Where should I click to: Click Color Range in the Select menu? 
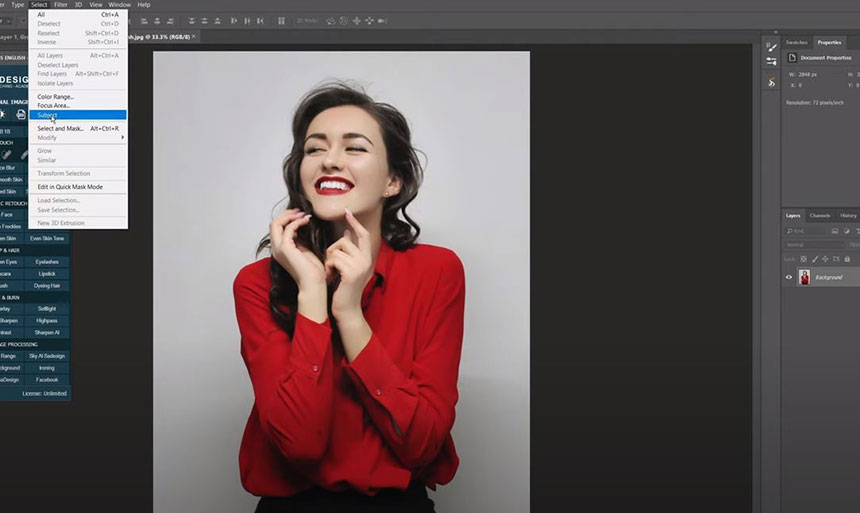tap(56, 97)
